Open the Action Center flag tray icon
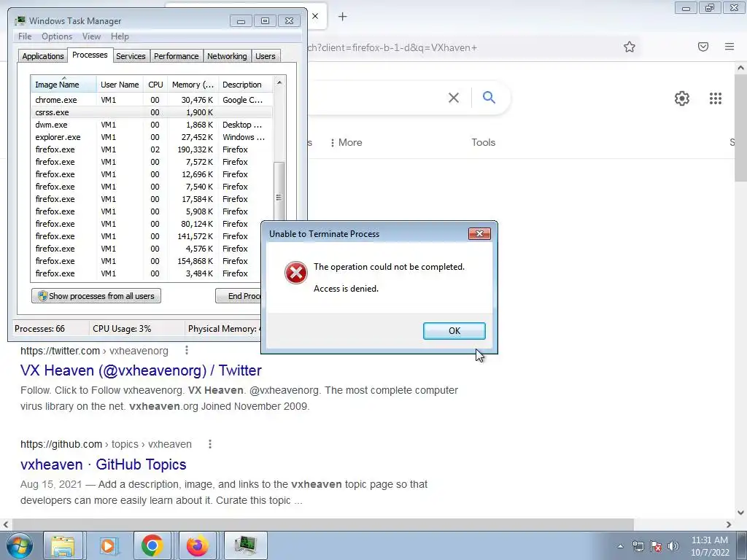Image resolution: width=747 pixels, height=560 pixels. pos(656,546)
